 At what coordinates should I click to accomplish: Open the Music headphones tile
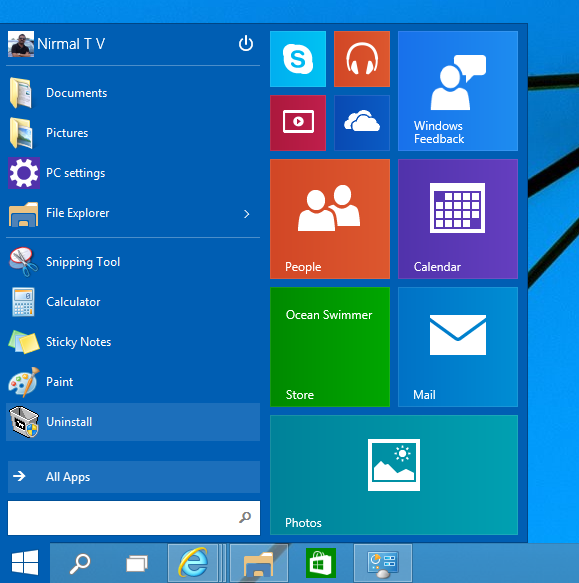pos(362,59)
